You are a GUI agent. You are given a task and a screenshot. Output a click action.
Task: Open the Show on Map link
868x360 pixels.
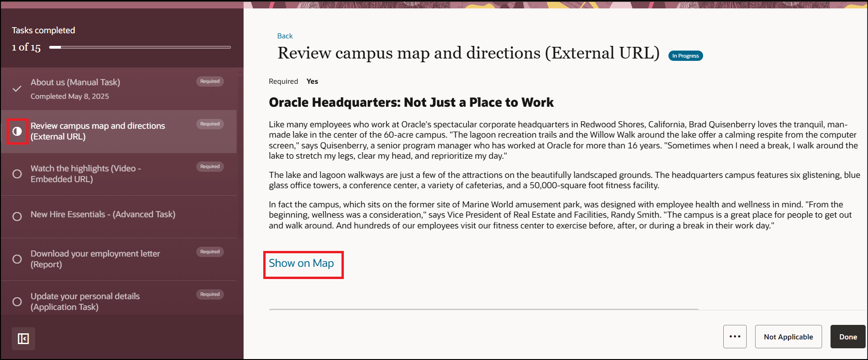pos(301,263)
